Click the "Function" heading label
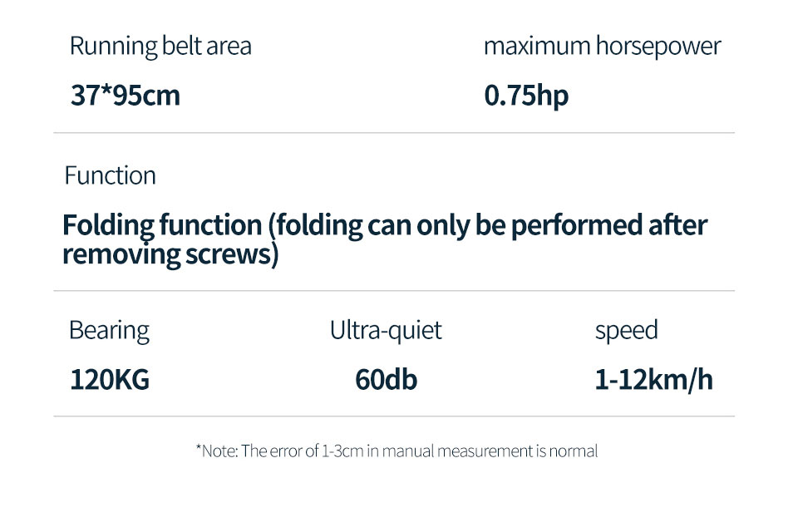This screenshot has height=532, width=798. pos(111,176)
